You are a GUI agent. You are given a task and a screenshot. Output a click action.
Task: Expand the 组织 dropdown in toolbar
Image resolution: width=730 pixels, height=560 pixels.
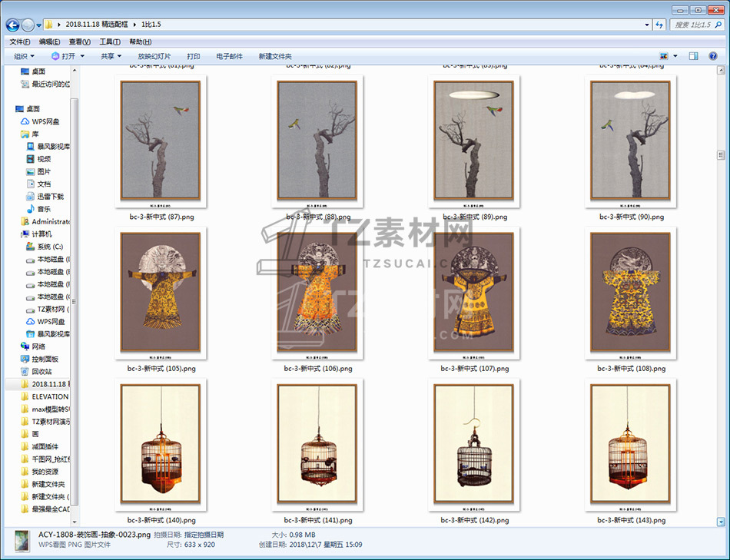25,56
